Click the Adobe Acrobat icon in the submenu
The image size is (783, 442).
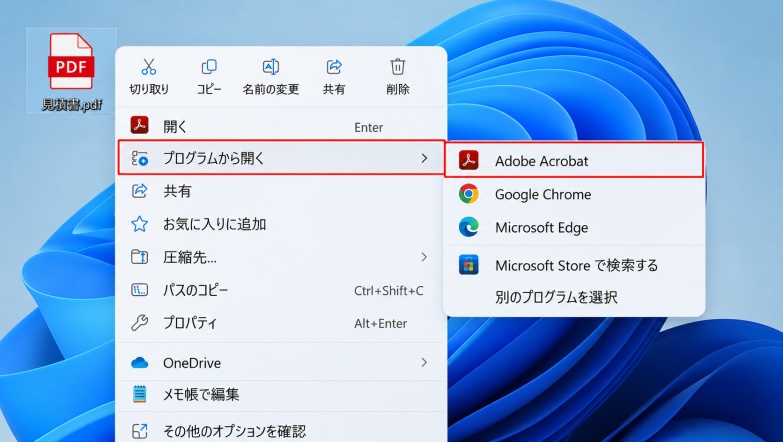click(x=468, y=160)
